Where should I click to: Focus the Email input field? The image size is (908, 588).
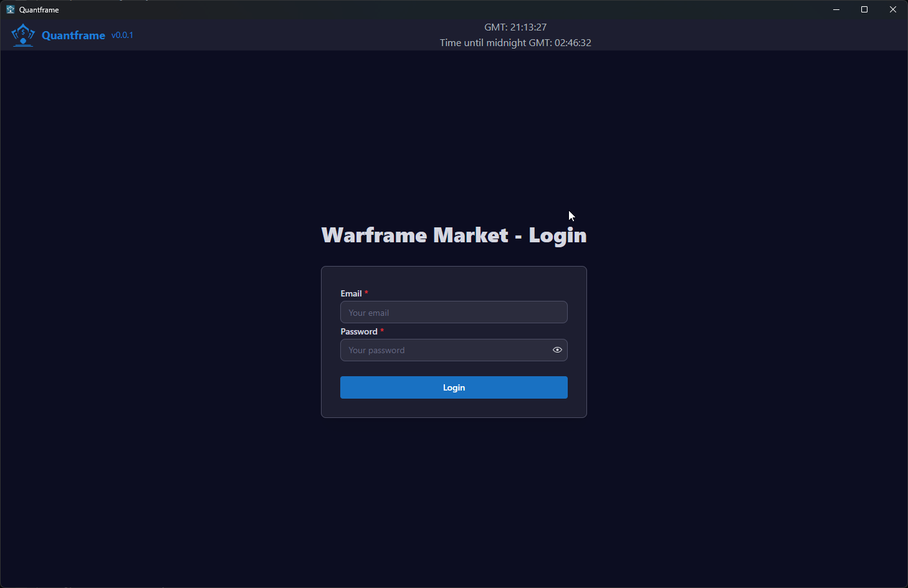454,312
